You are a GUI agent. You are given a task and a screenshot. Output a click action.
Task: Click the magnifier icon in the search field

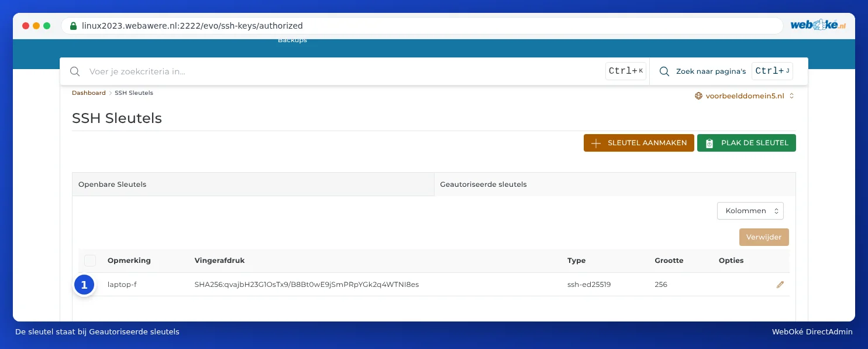[x=75, y=71]
